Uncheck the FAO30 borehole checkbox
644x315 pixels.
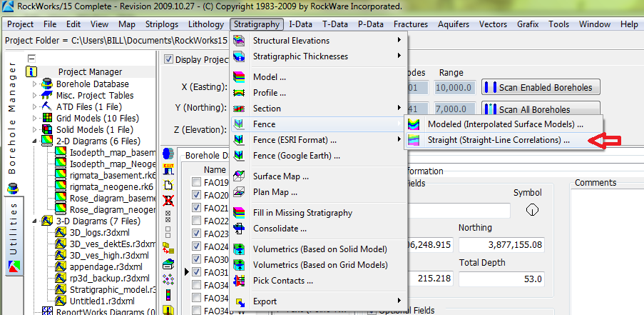(x=197, y=259)
